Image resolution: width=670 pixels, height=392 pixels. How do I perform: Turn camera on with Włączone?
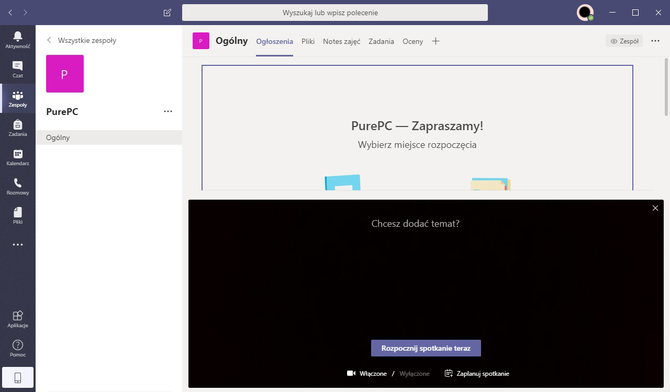click(x=367, y=374)
